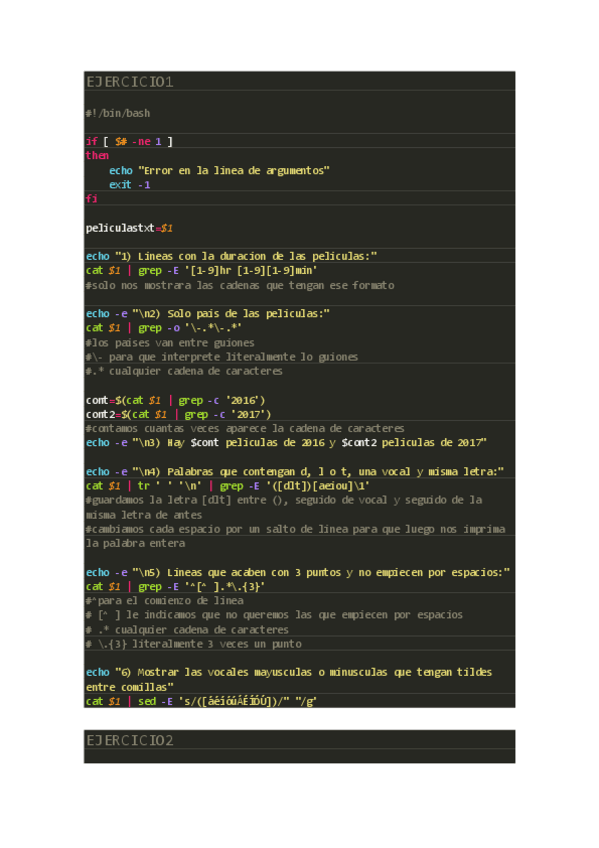Click the red 'then' keyword
The height and width of the screenshot is (848, 599).
tap(97, 156)
